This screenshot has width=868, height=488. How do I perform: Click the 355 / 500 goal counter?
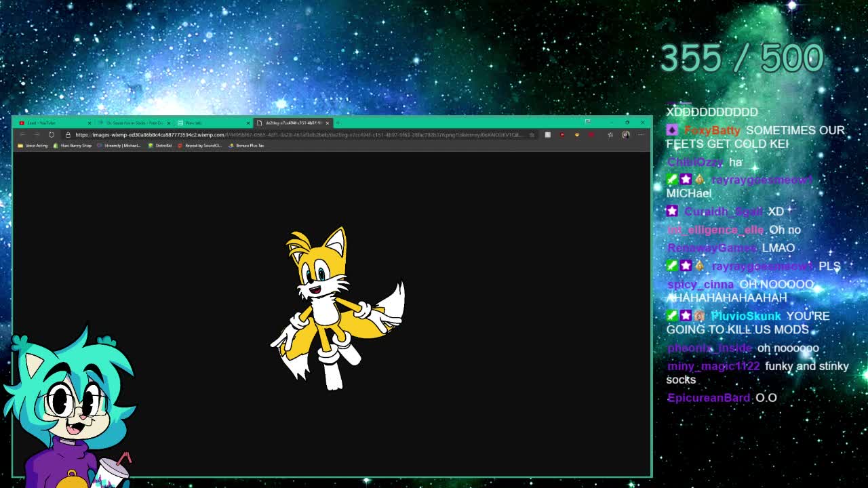point(742,58)
